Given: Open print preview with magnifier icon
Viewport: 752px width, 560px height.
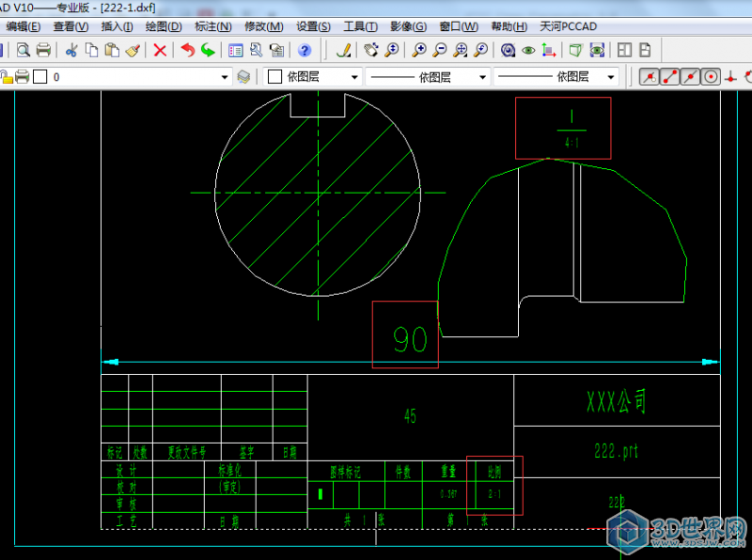Looking at the screenshot, I should tap(23, 50).
